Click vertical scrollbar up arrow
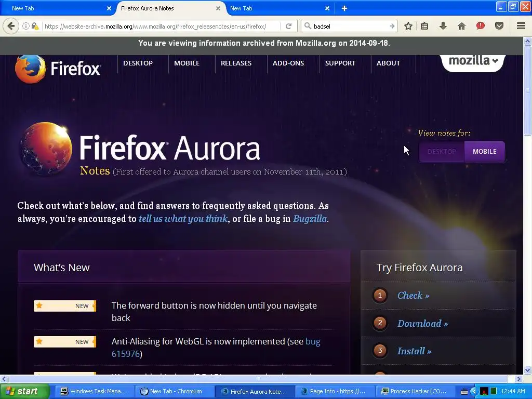Image resolution: width=532 pixels, height=399 pixels. 528,41
